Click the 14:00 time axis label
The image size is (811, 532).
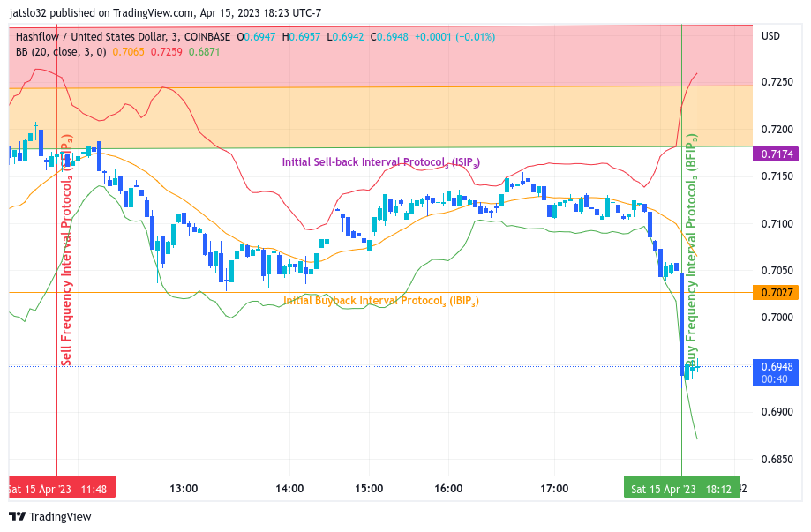289,489
